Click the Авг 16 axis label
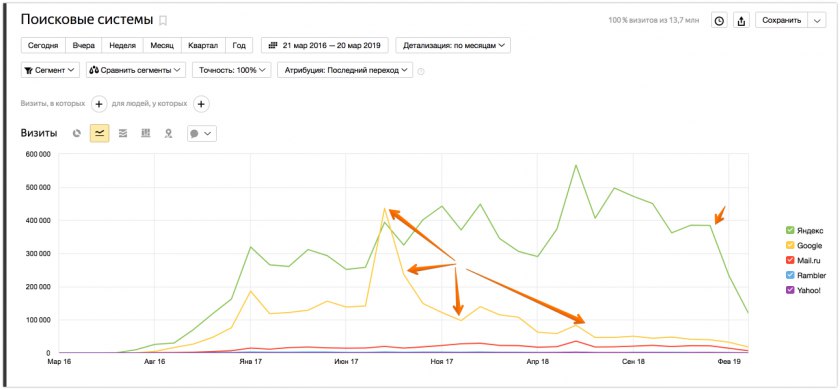This screenshot has height=390, width=840. 154,362
